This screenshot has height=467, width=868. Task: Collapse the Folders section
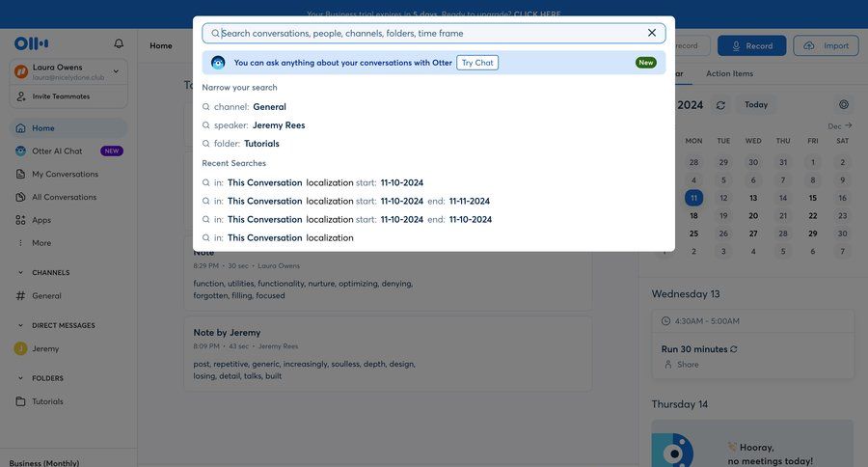[x=20, y=378]
